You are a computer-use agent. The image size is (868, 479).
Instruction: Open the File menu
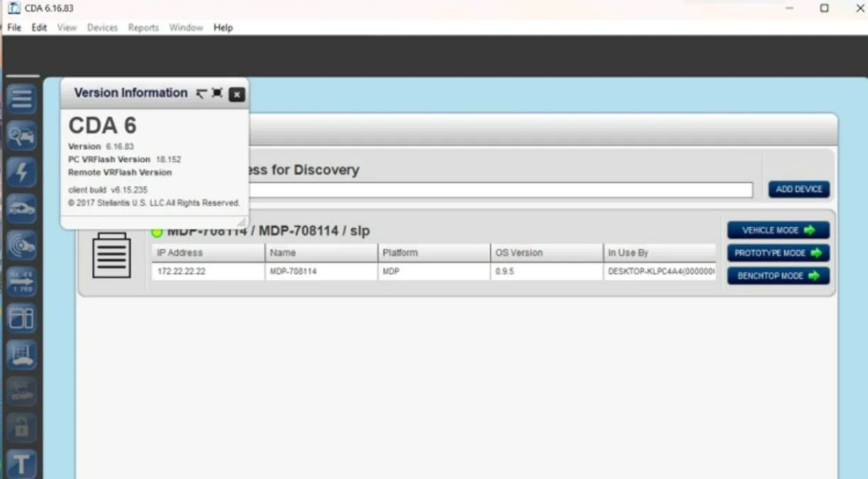click(14, 28)
